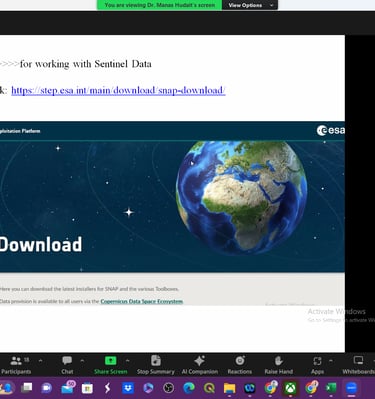Open the first Chrome taskbar icon

point(271,388)
